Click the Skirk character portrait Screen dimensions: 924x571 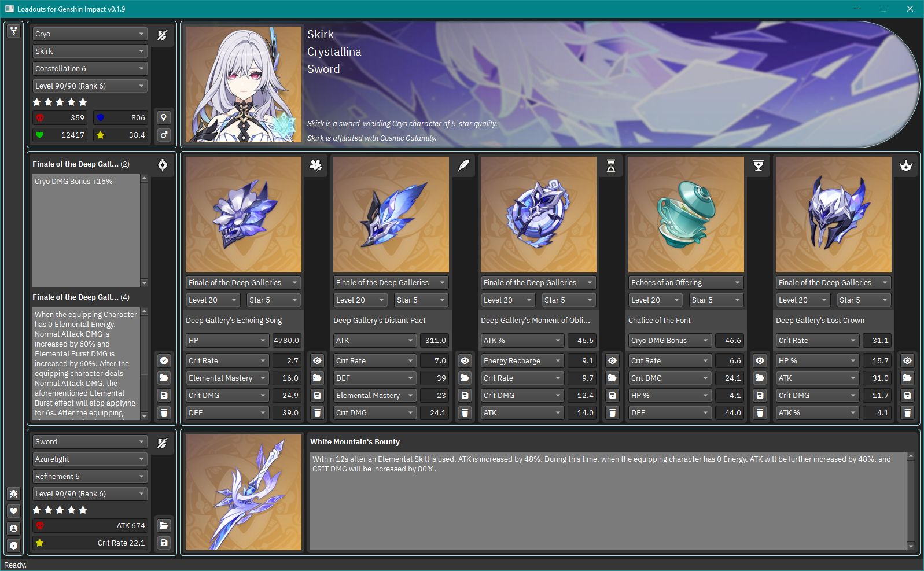pyautogui.click(x=244, y=84)
